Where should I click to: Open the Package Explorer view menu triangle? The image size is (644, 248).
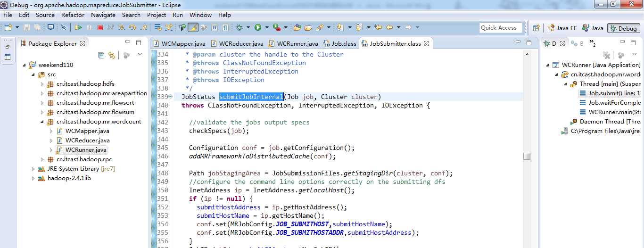coord(140,55)
